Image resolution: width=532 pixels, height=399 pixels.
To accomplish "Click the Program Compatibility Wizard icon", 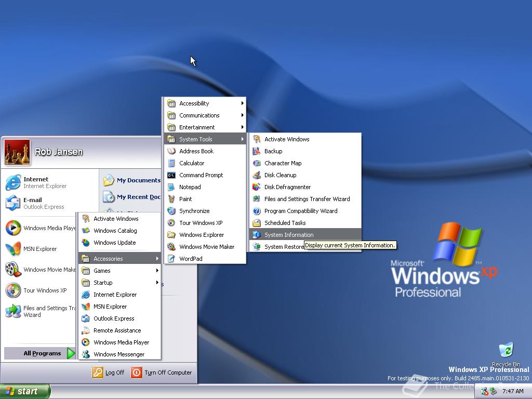I will (257, 211).
